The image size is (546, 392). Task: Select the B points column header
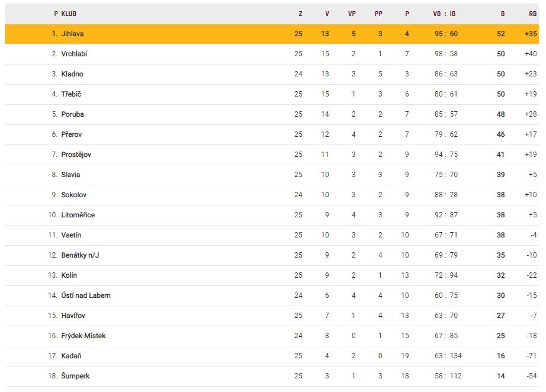[503, 14]
